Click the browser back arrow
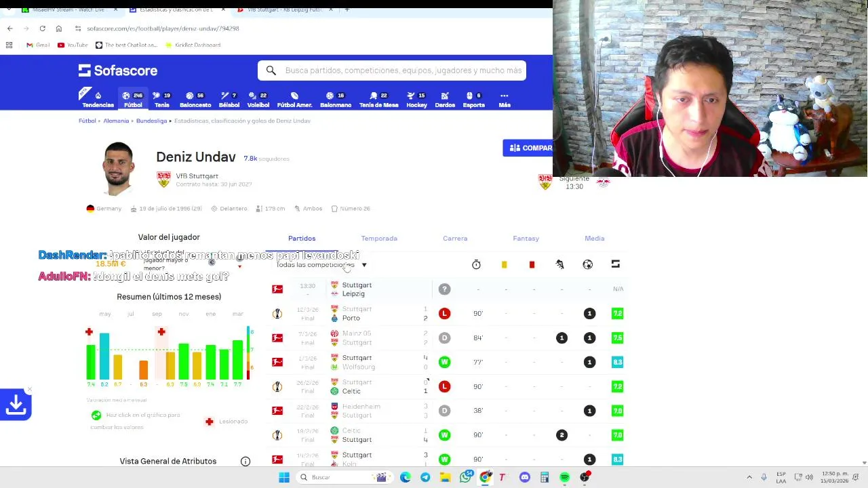 coord(9,28)
